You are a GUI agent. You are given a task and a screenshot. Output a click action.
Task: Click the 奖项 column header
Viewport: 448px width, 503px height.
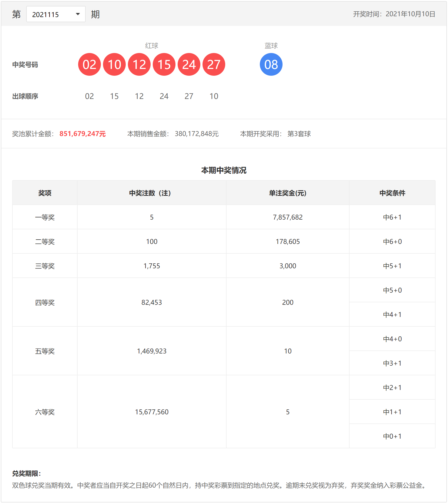point(45,193)
